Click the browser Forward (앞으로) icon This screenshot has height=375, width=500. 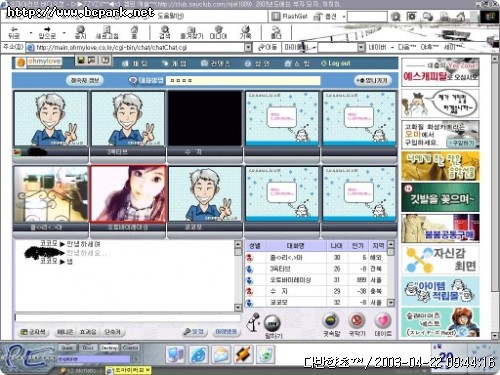[x=47, y=32]
